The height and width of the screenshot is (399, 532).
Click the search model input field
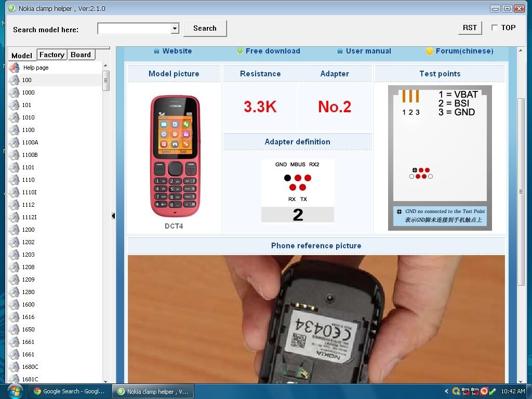(134, 29)
